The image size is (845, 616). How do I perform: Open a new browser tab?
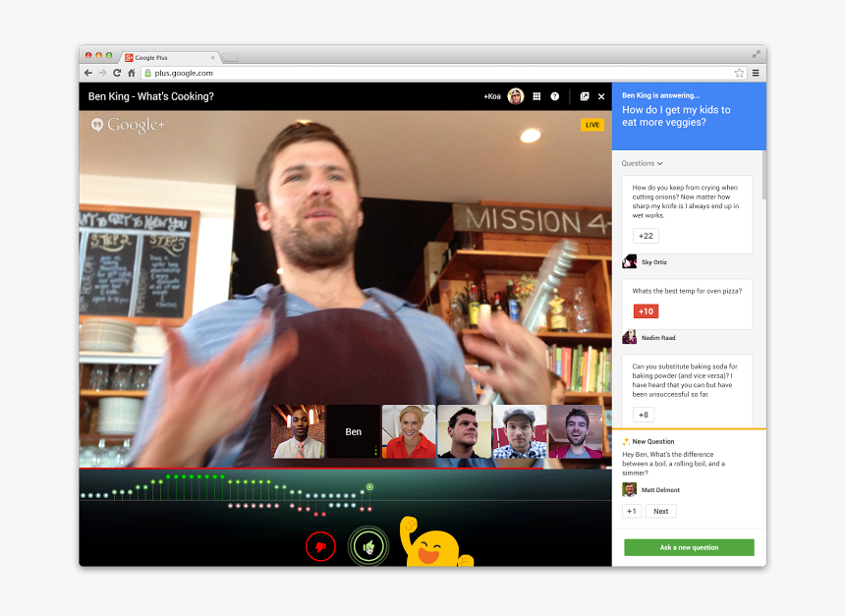[x=230, y=58]
